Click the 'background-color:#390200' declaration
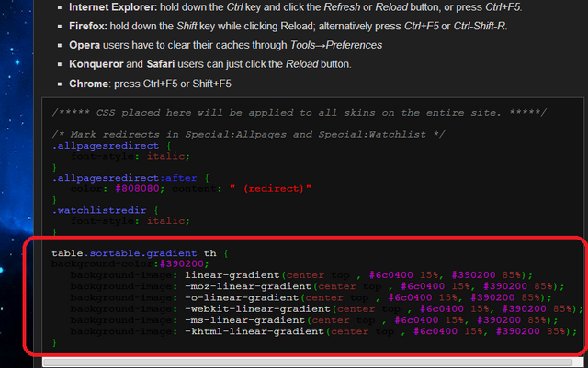 pos(130,263)
